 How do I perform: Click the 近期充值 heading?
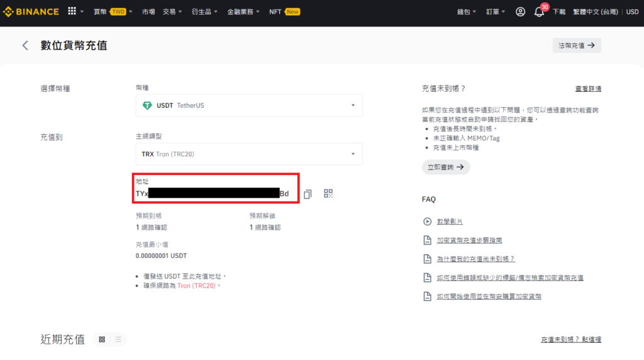pyautogui.click(x=62, y=339)
